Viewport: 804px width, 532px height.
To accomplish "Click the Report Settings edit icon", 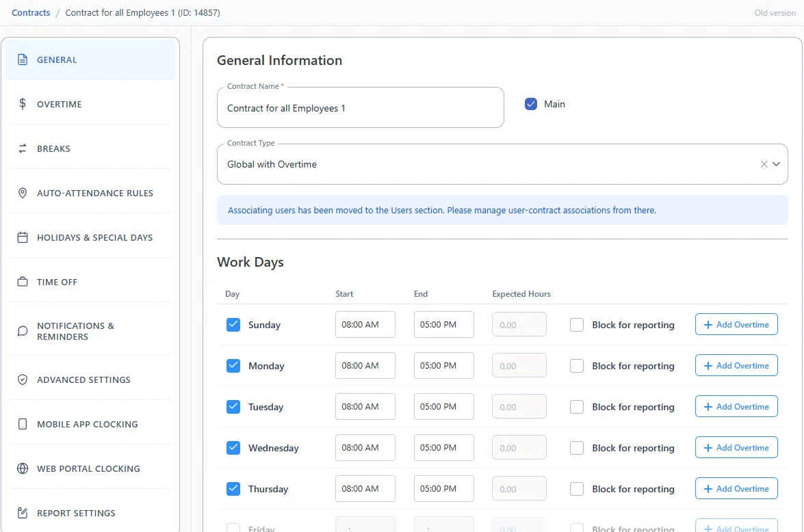I will pyautogui.click(x=23, y=513).
